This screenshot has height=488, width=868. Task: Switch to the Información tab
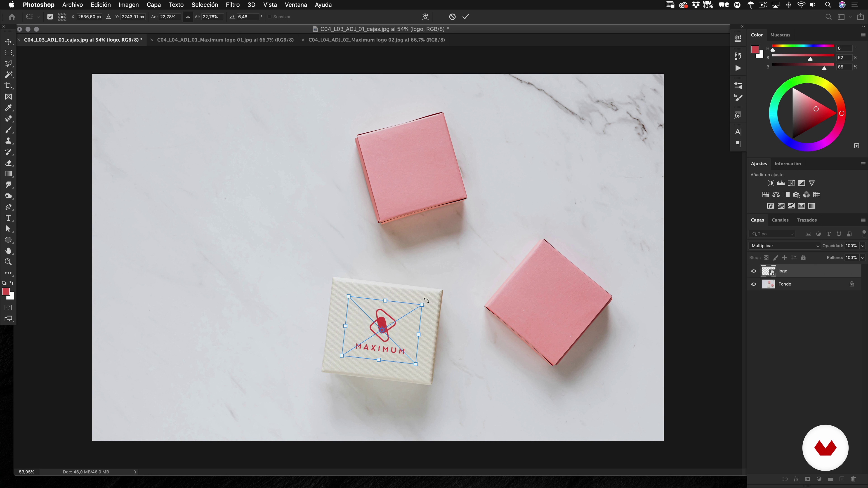point(788,164)
